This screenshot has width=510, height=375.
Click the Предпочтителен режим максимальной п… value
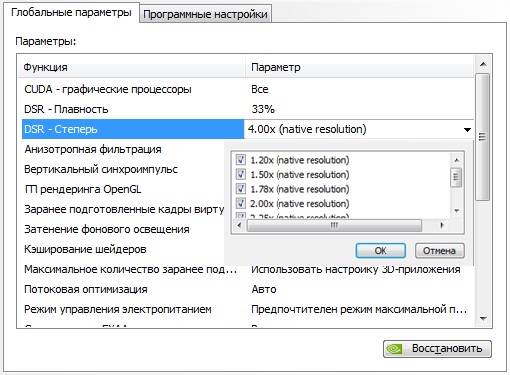[x=359, y=309]
